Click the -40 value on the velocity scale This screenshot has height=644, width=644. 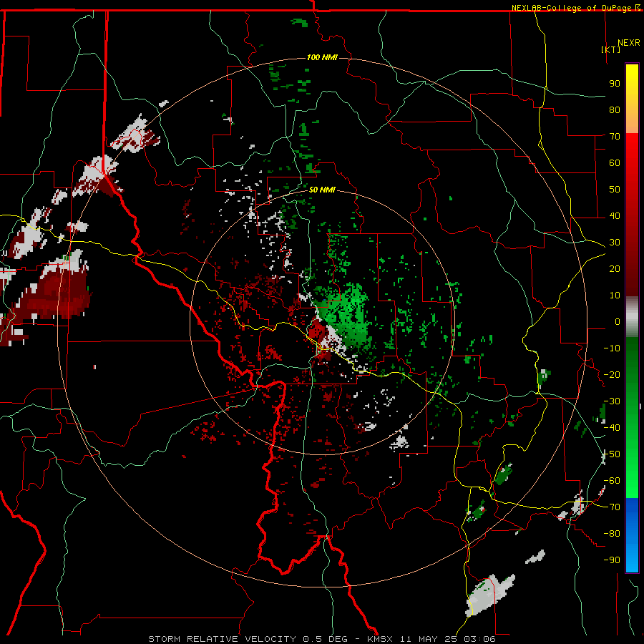(x=612, y=428)
